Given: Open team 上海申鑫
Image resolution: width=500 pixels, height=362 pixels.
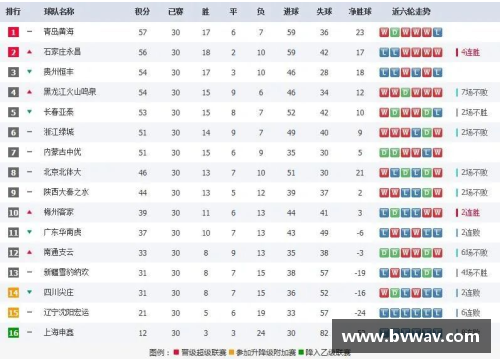Looking at the screenshot, I should [59, 332].
